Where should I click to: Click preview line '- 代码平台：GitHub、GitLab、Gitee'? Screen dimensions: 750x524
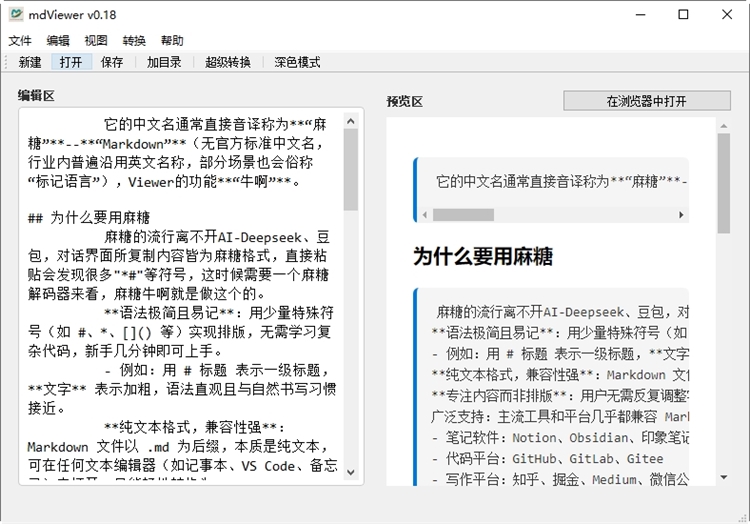tap(547, 459)
